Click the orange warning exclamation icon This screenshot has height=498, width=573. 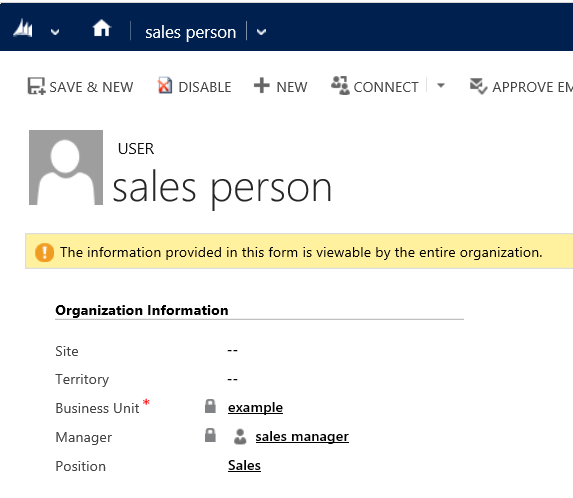click(45, 252)
